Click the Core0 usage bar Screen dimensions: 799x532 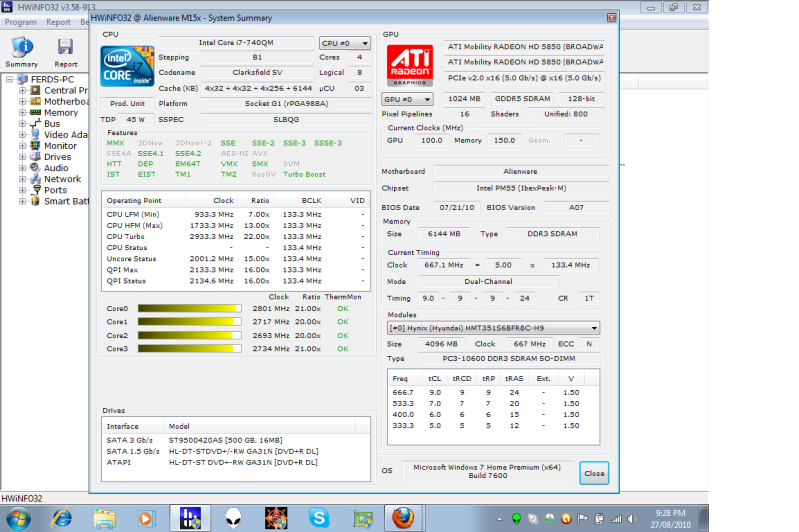point(190,309)
